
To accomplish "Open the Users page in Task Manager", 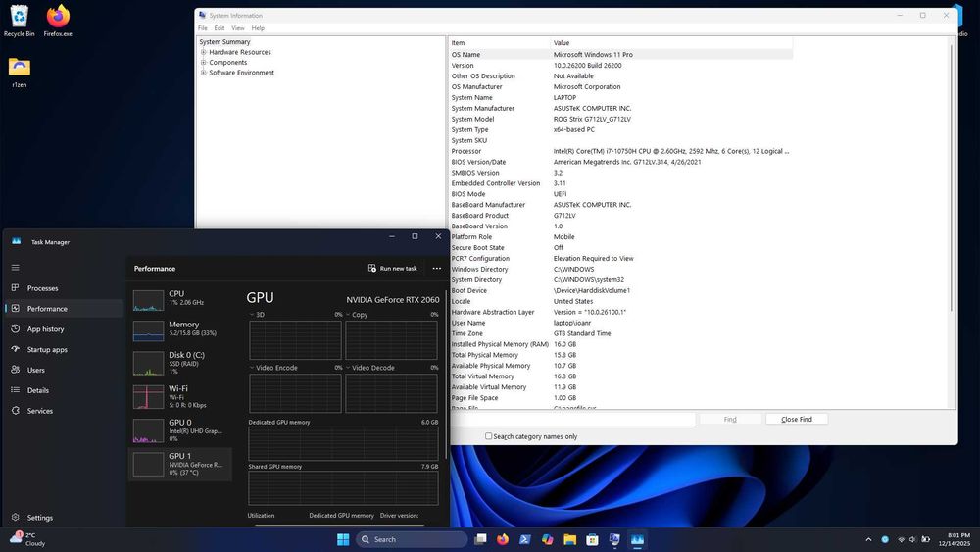I will click(x=35, y=370).
